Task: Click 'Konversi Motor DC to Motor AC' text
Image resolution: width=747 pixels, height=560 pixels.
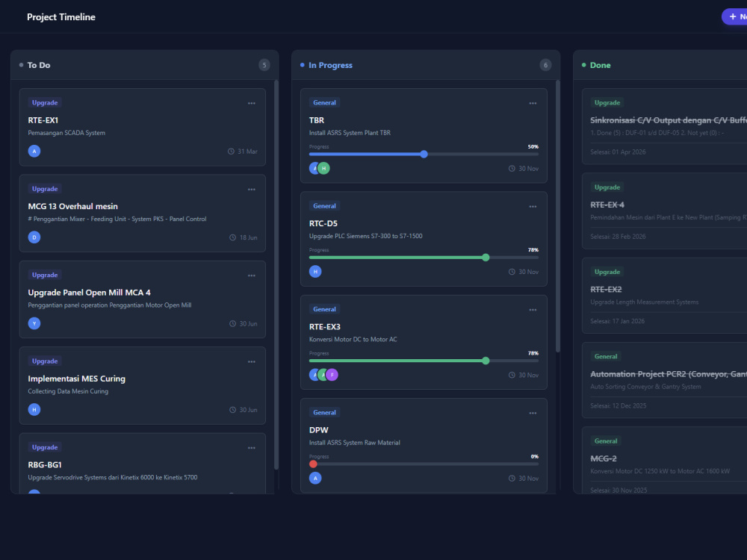Action: tap(353, 340)
